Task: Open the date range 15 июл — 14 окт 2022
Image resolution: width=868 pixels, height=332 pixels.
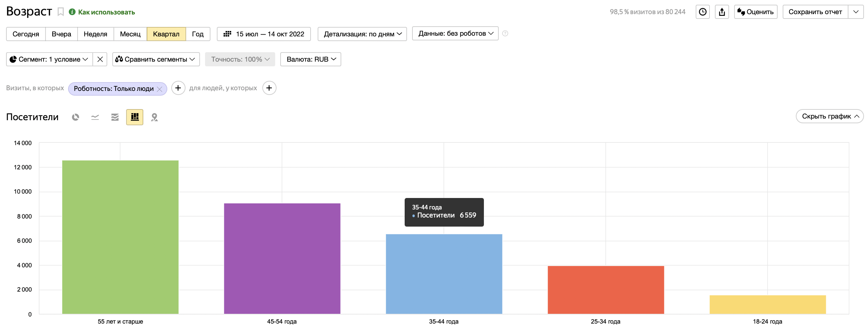Action: (264, 34)
